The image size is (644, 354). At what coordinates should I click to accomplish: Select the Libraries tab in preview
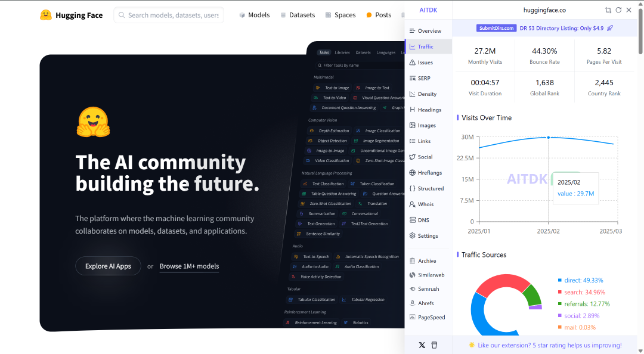(342, 52)
